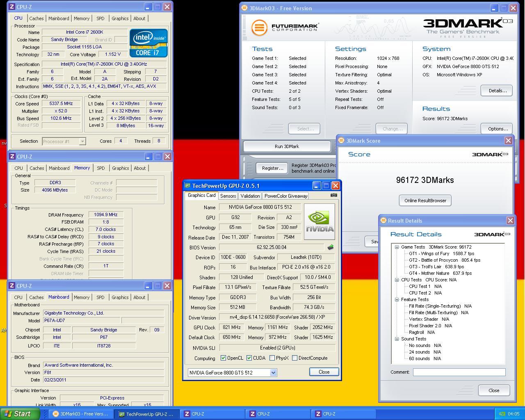Open the GPU selection dropdown in GPU-Z

tap(273, 373)
